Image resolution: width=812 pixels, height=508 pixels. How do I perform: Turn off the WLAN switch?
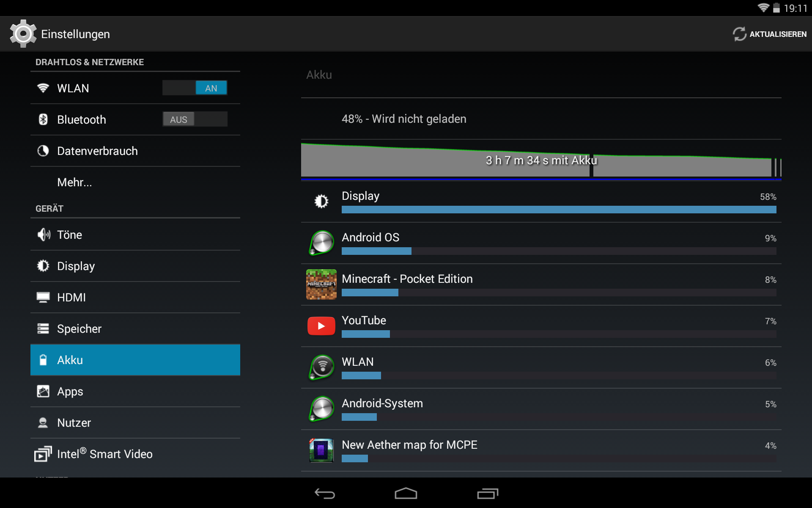195,88
